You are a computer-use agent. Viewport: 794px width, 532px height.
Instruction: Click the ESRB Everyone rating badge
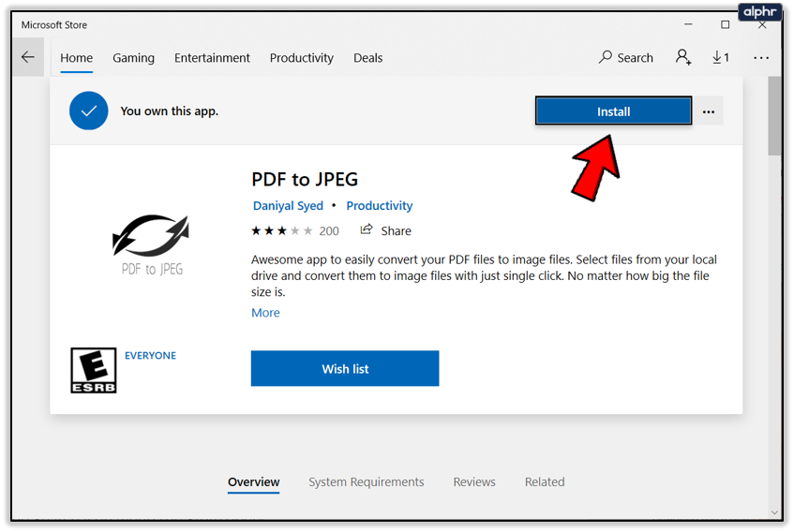(94, 370)
